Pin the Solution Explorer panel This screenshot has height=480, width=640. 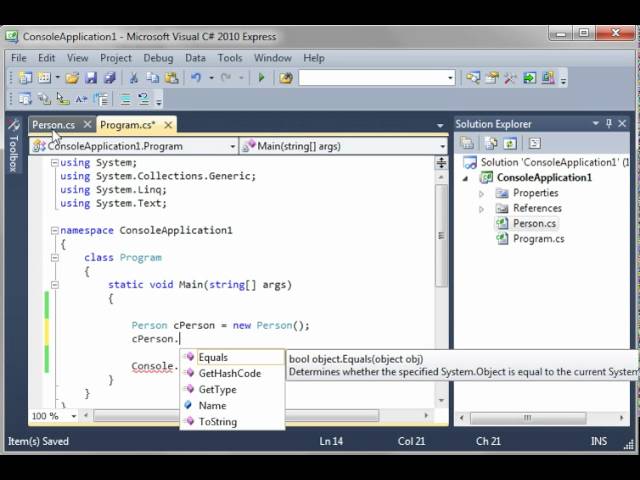(609, 123)
